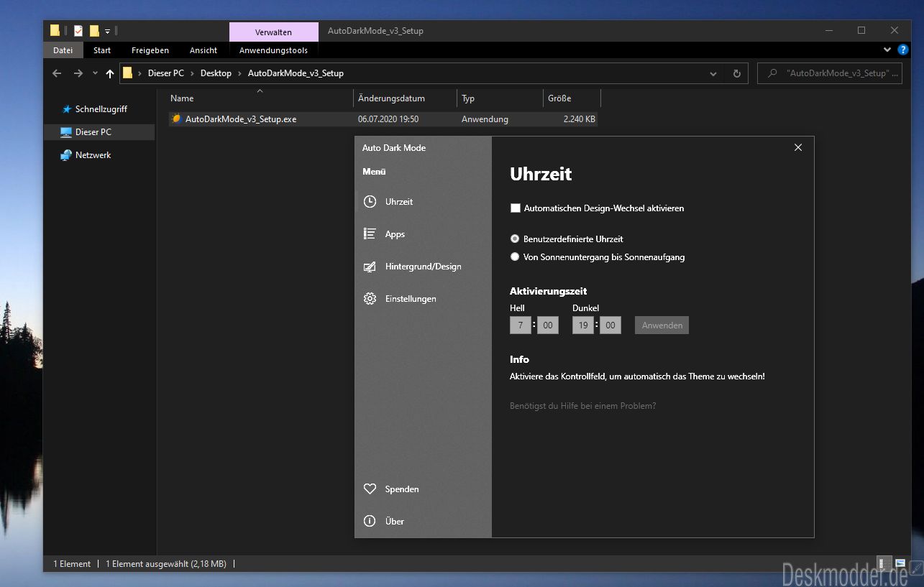Click the Hell minutes field showing 00

coord(548,325)
